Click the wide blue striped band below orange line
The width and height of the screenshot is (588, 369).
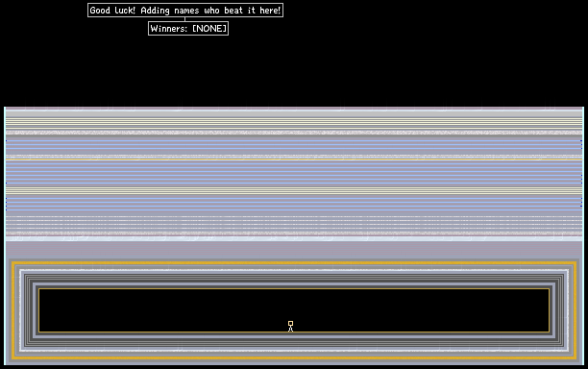pos(294,173)
